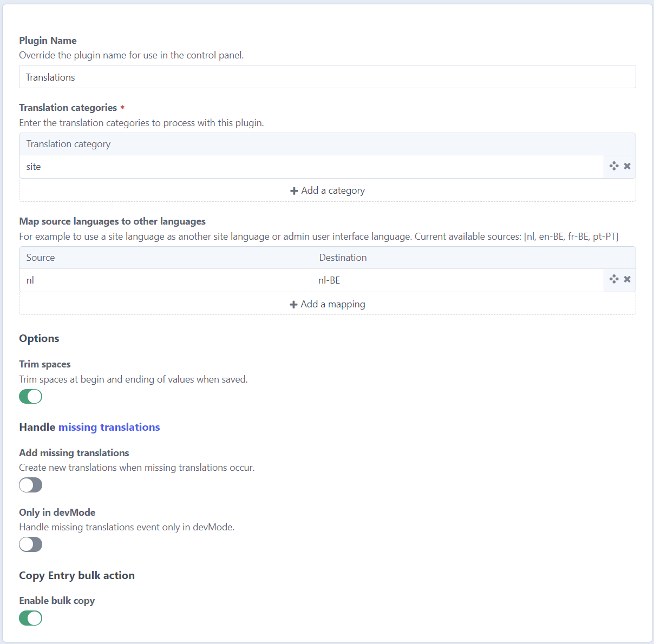Open the 'missing translations' link
This screenshot has height=644, width=654.
click(x=109, y=427)
